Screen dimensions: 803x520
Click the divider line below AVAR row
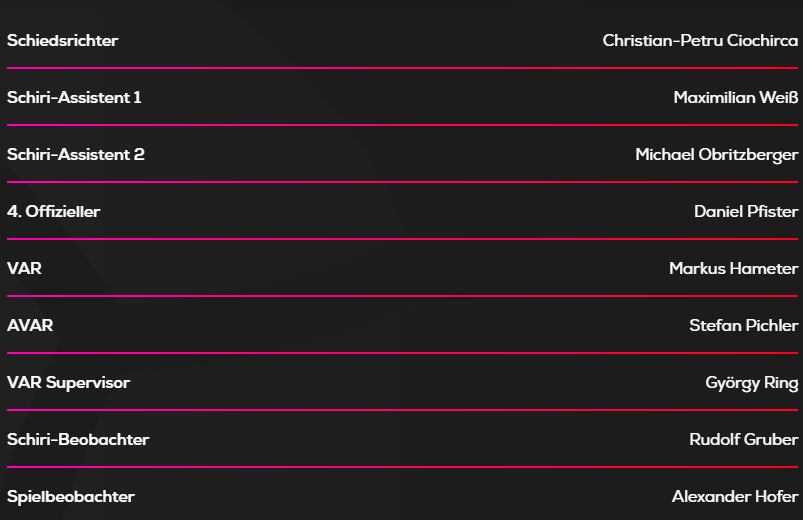point(402,353)
